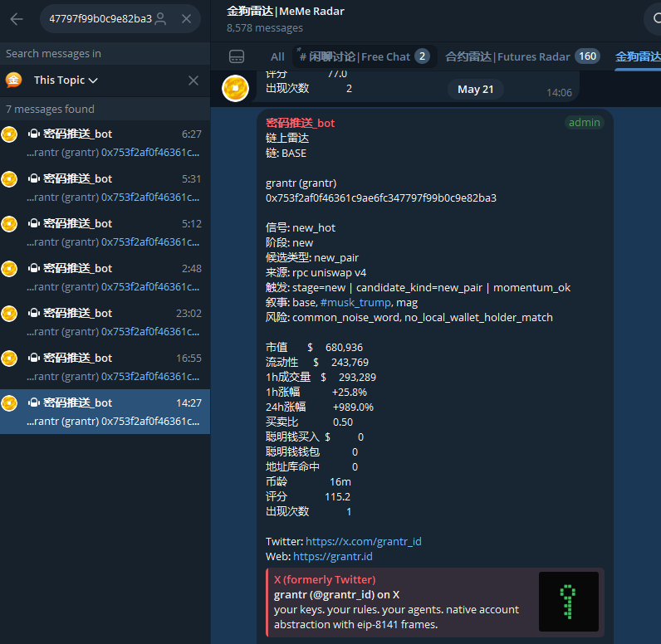Open the MeMe Radar chat header
The width and height of the screenshot is (661, 644).
pos(286,18)
